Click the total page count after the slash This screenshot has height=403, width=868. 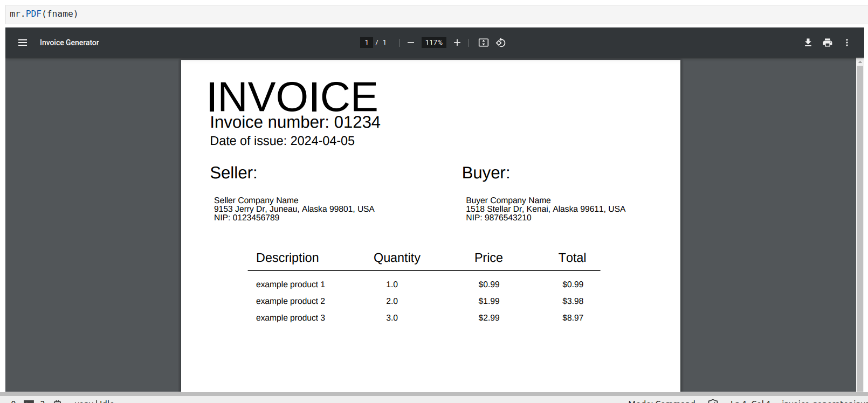tap(384, 43)
